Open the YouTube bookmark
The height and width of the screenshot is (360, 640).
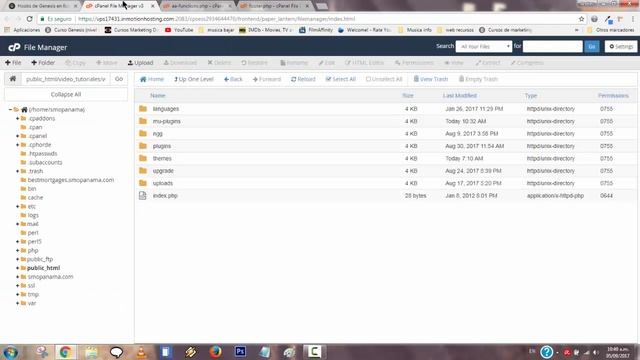click(x=179, y=30)
